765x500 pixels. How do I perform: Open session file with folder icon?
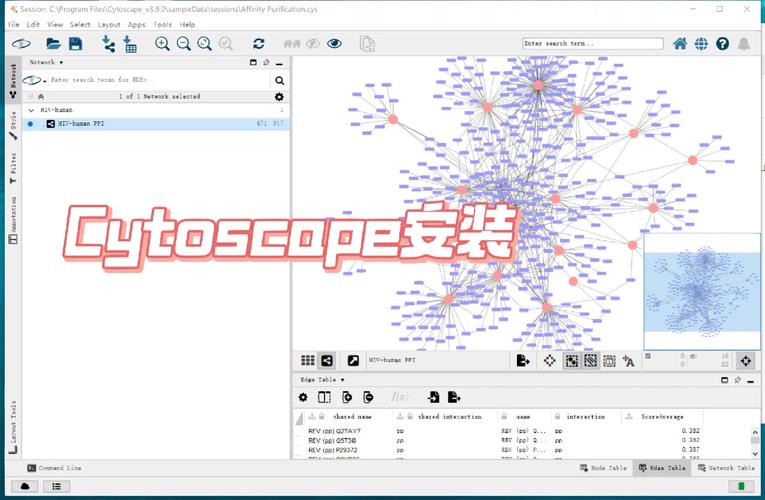coord(53,44)
